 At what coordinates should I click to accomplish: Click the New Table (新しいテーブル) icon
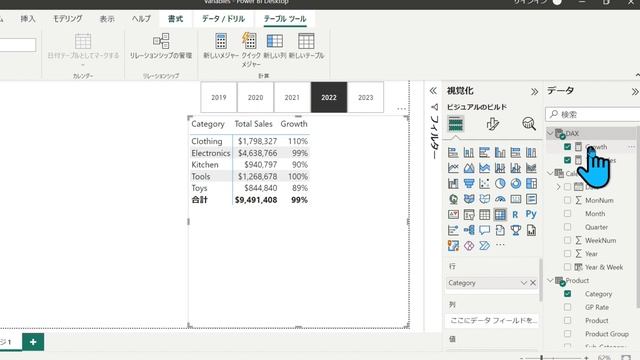[306, 41]
